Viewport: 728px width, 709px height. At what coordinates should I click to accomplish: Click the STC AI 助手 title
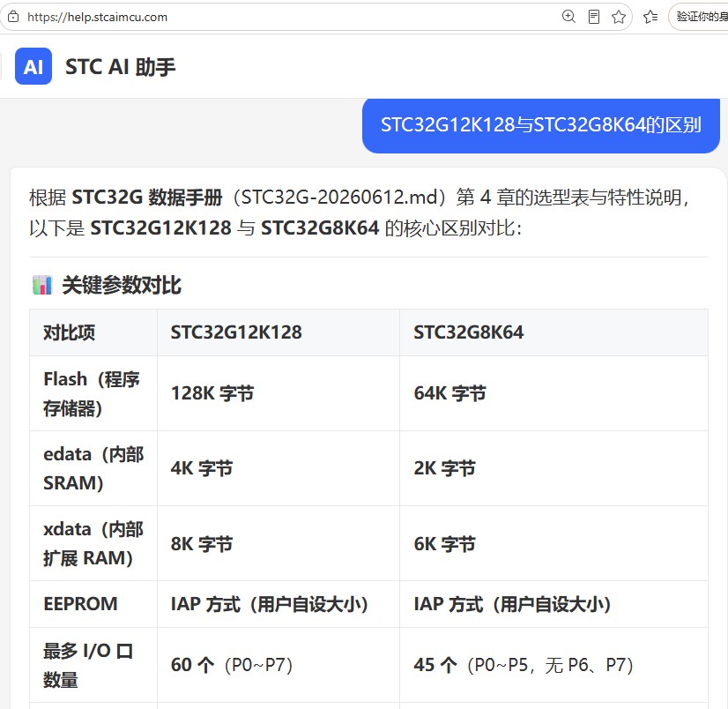(120, 67)
